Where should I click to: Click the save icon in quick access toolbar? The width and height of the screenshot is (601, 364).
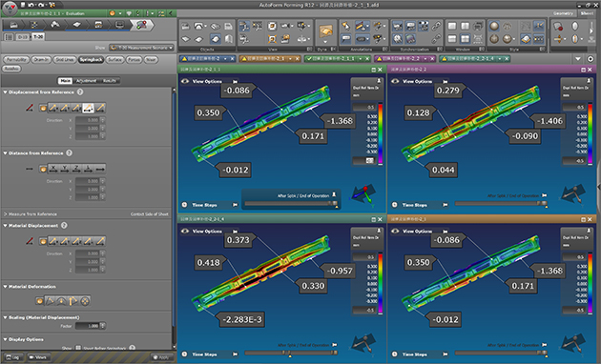click(x=23, y=5)
